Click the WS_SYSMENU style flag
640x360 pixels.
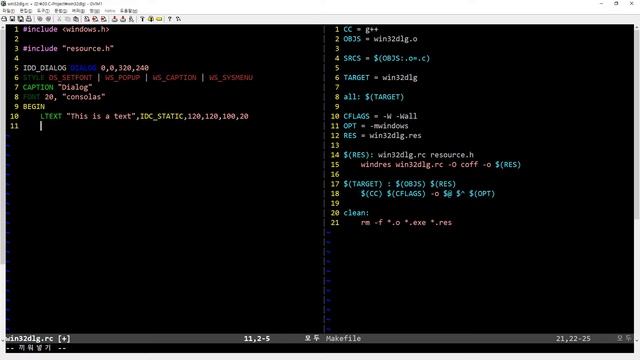point(231,78)
